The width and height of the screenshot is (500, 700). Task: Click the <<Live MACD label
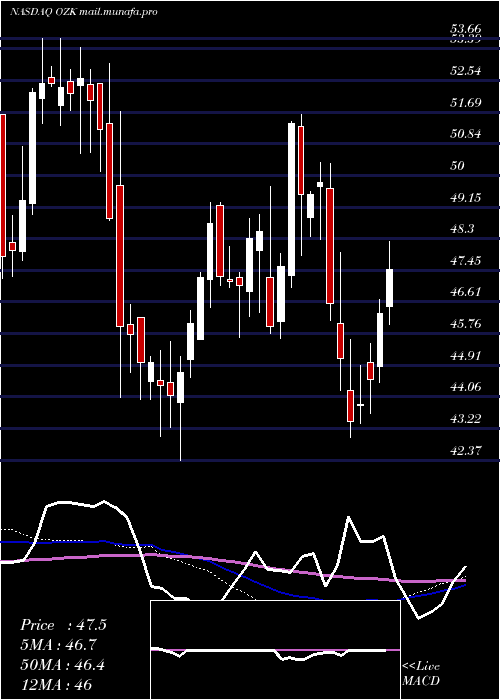421,674
